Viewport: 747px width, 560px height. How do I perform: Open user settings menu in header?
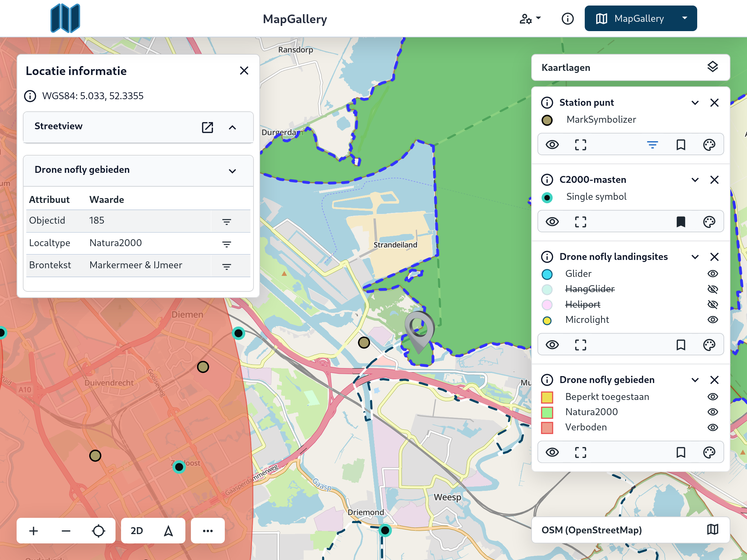pos(530,18)
